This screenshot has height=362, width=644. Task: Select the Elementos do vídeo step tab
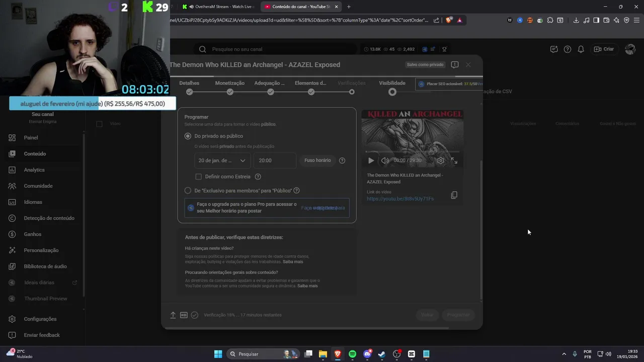pos(311,87)
